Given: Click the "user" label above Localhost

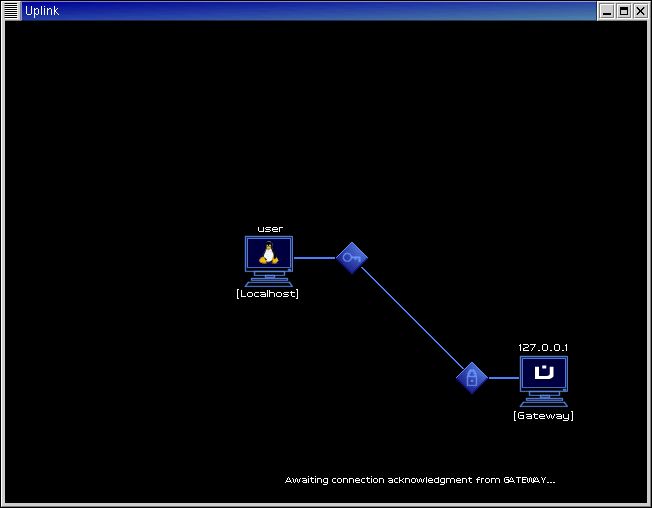Looking at the screenshot, I should click(x=270, y=229).
